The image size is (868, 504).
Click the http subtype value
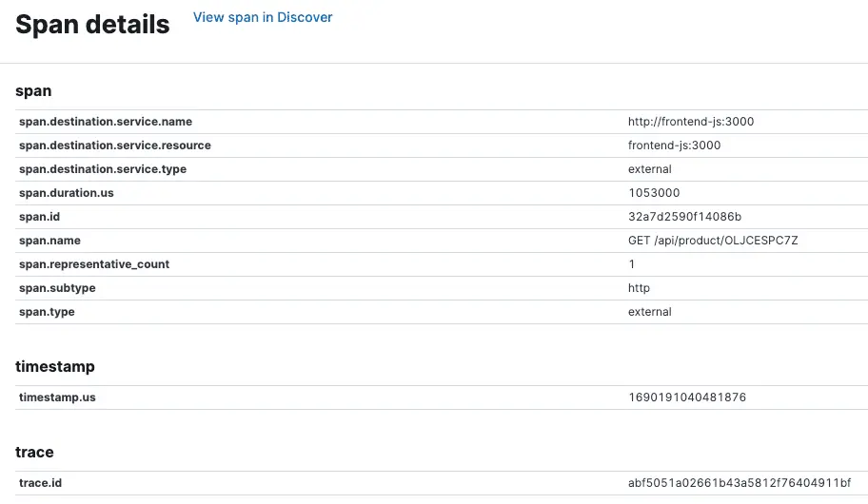click(639, 288)
